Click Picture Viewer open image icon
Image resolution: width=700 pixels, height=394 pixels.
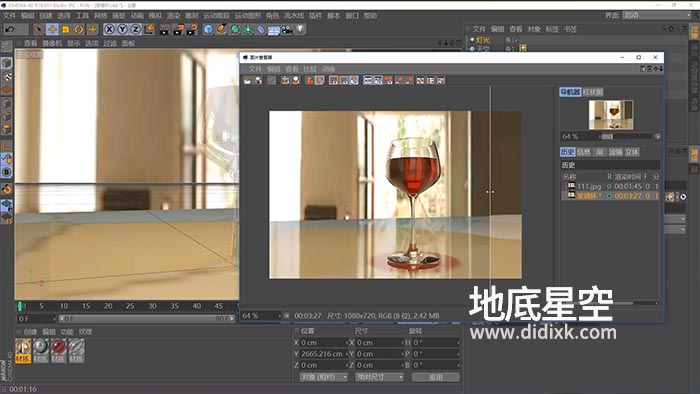point(248,80)
